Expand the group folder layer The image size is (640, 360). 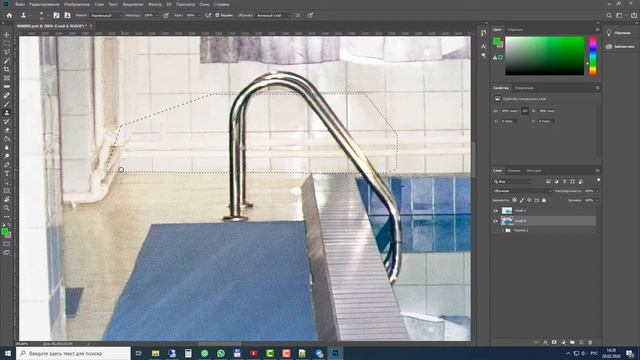(503, 230)
